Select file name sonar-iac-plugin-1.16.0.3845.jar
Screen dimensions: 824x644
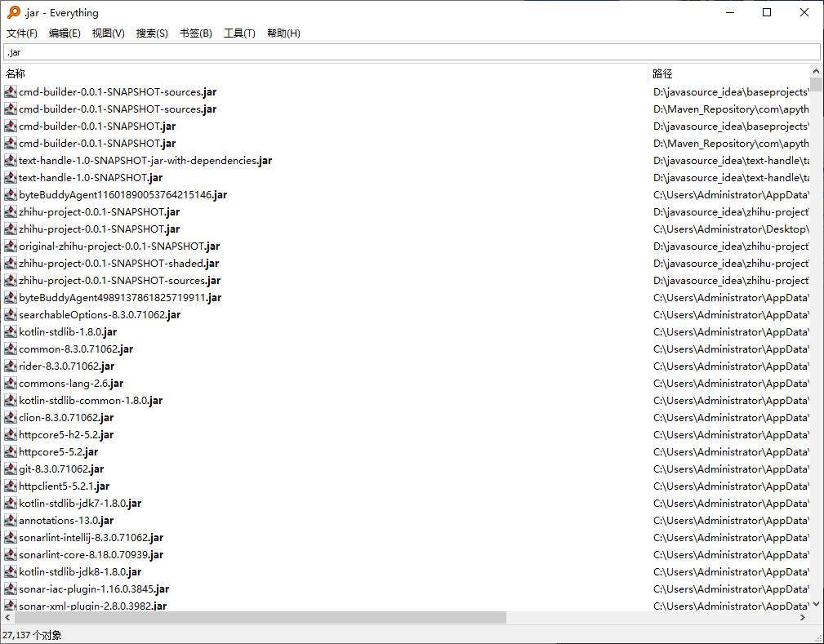tap(94, 588)
